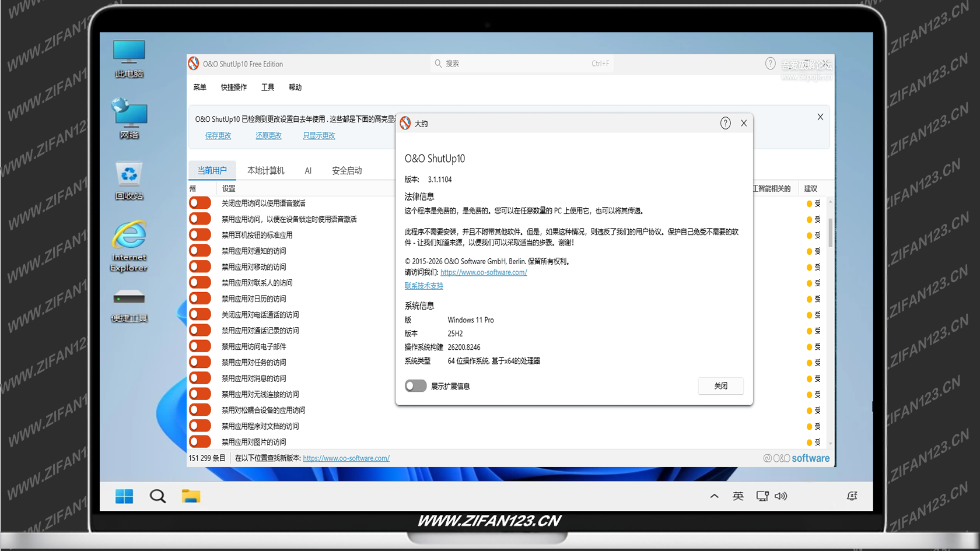
Task: Click 还原更改 link in banner
Action: (x=268, y=135)
